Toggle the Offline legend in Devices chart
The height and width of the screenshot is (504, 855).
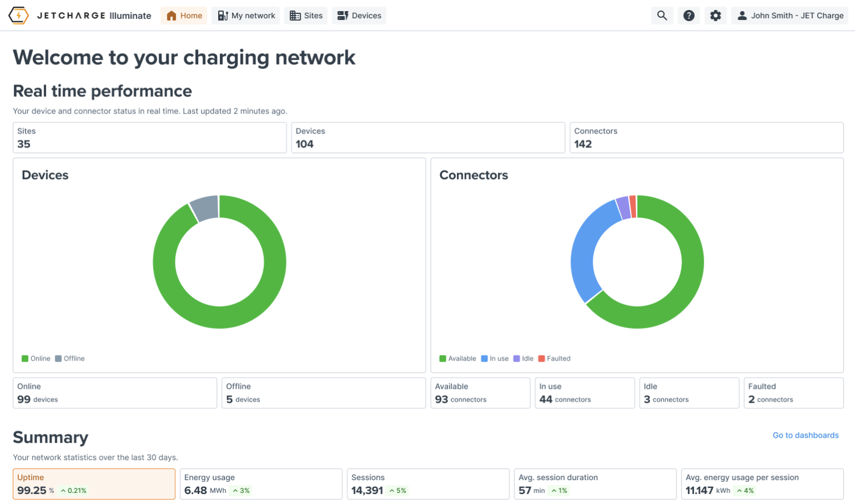click(x=70, y=359)
